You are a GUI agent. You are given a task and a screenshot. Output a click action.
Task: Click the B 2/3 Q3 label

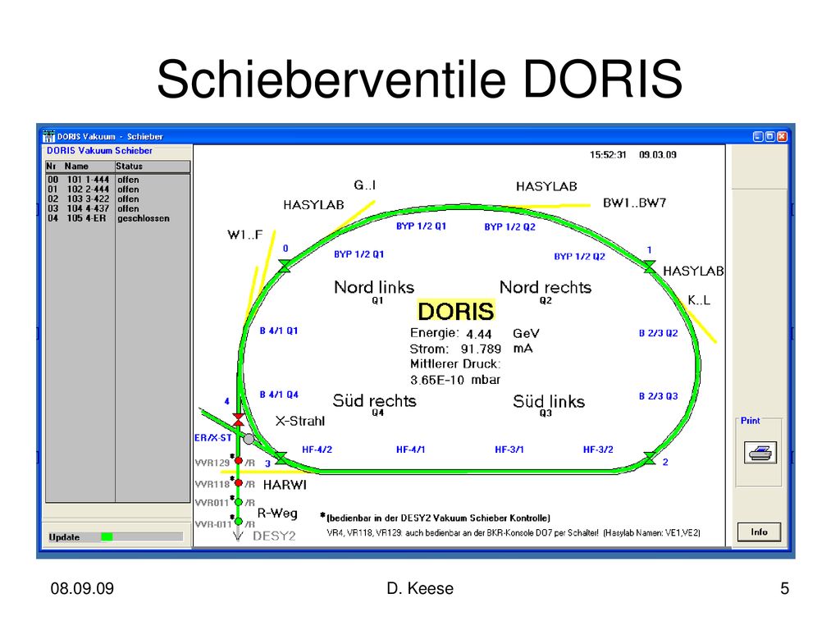click(x=659, y=396)
